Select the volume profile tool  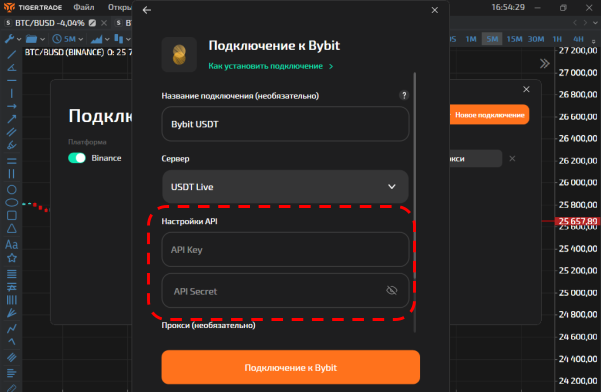click(x=11, y=372)
